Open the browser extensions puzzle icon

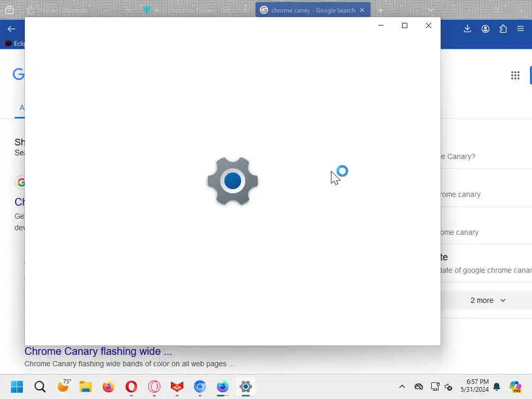pyautogui.click(x=503, y=29)
